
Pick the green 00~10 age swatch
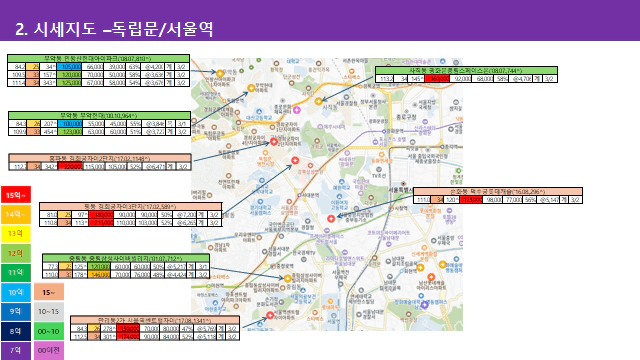(49, 331)
